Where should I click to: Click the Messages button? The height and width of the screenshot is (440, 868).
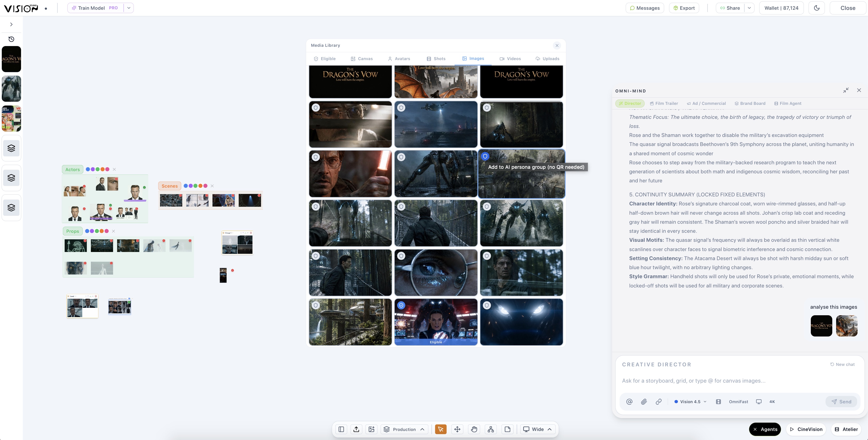[645, 8]
